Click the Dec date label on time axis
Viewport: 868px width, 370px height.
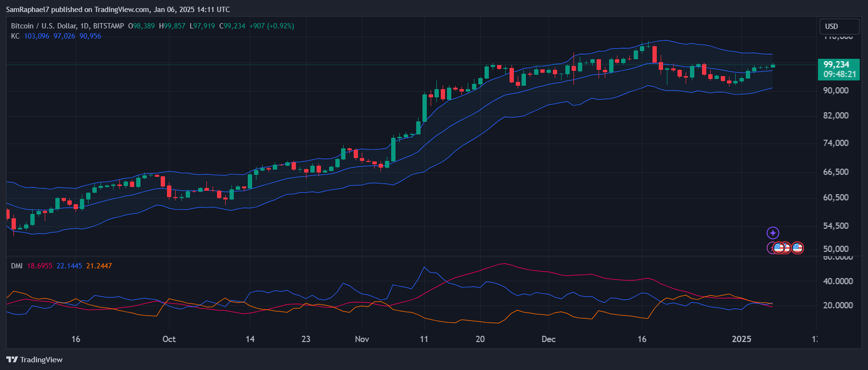click(549, 339)
